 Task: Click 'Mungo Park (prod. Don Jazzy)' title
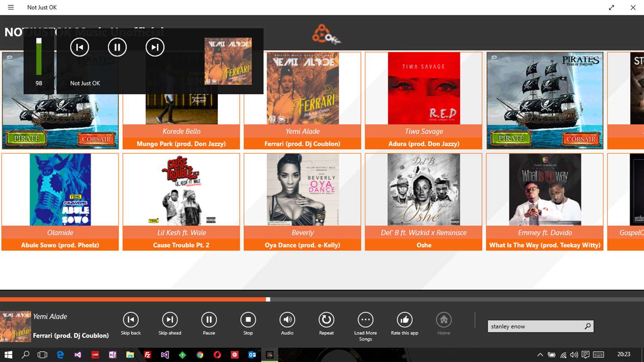pos(181,144)
